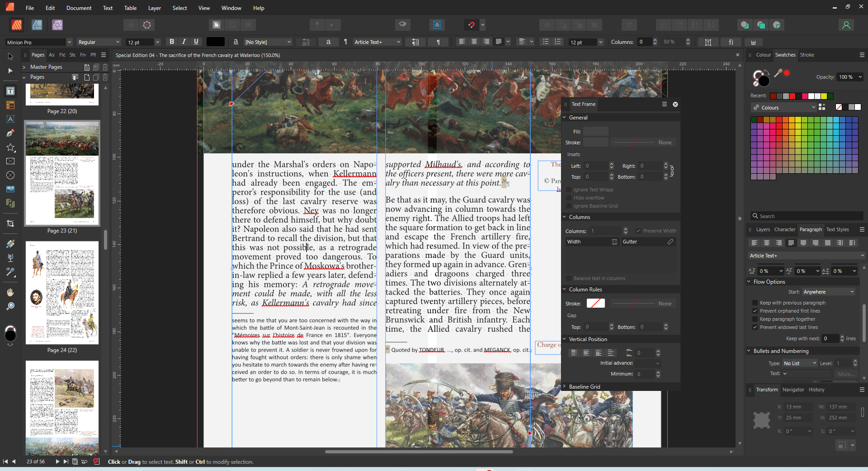Select the Table tool

point(10,105)
